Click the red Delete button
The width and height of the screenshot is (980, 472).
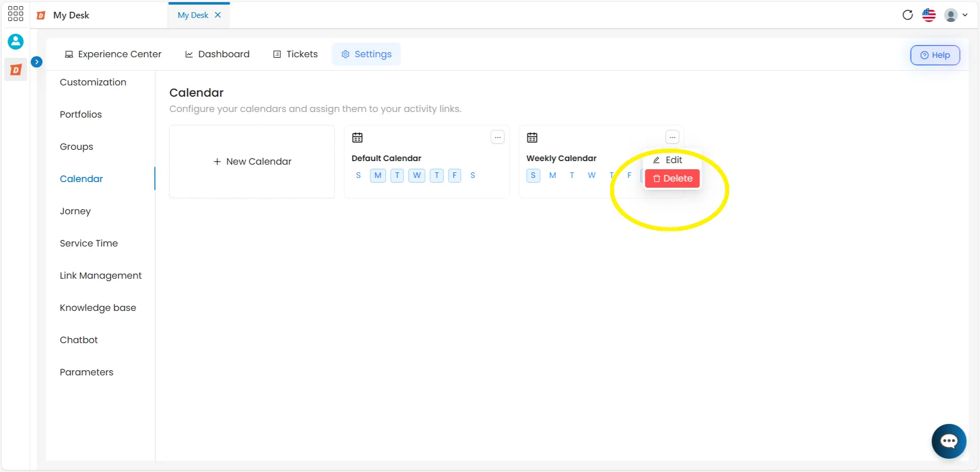(672, 178)
